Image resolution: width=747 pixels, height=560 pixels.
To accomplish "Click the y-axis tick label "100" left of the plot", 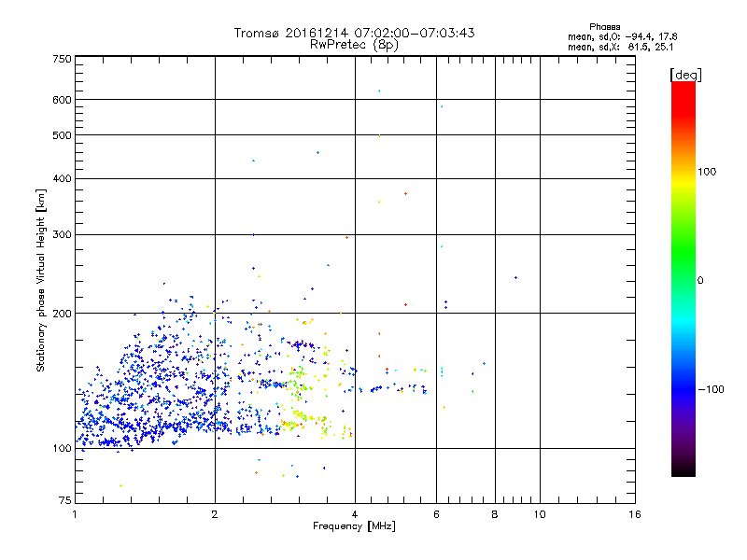I will pos(62,449).
